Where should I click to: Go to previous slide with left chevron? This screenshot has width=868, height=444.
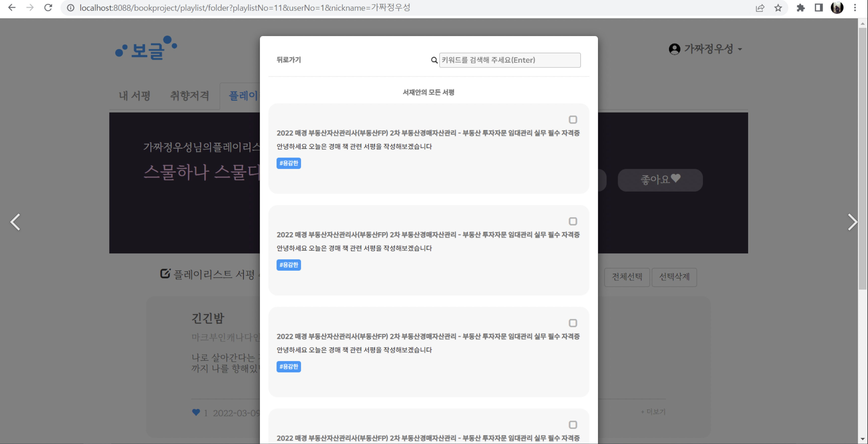[x=15, y=222]
